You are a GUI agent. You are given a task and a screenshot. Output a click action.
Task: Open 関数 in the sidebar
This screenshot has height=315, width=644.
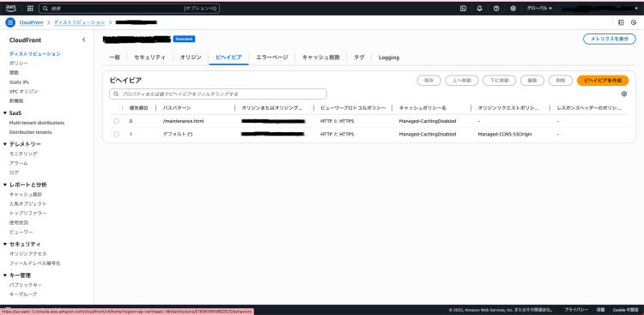(x=14, y=73)
